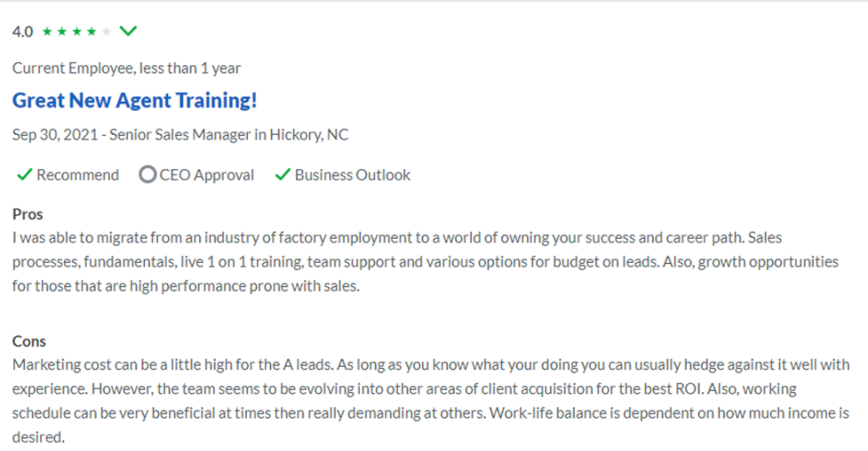The height and width of the screenshot is (451, 868).
Task: Click the fourth green rating star
Action: [92, 31]
